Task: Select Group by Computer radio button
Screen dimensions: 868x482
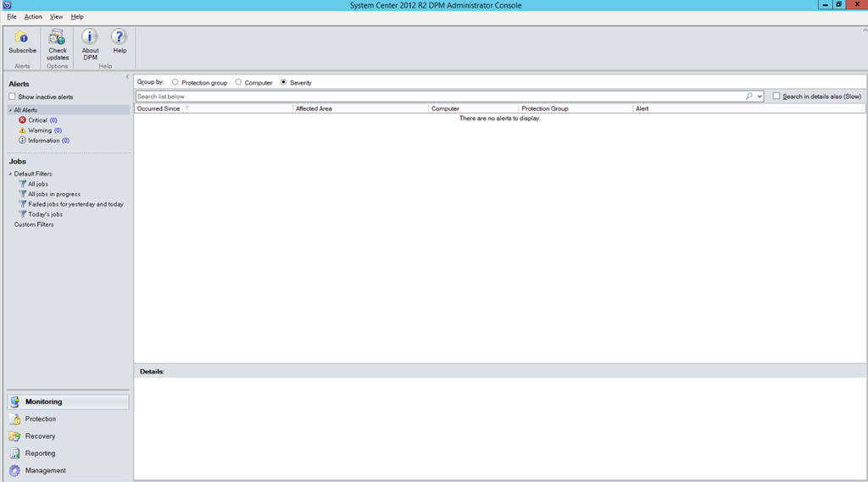Action: point(239,83)
